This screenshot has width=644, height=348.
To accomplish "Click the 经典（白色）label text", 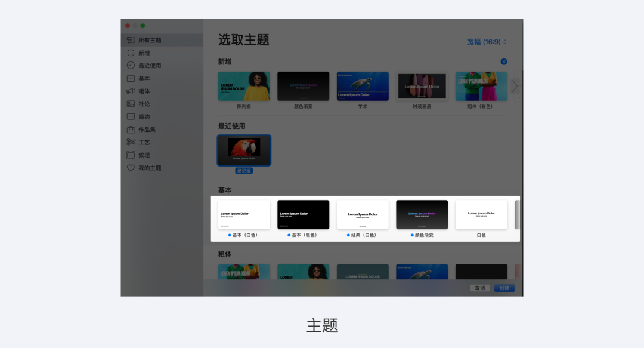I will (x=364, y=235).
